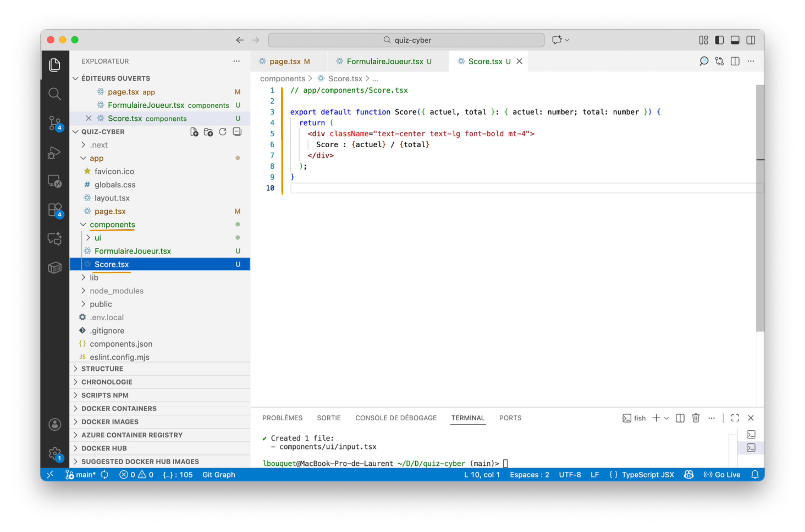Open the Search view in activity bar
The width and height of the screenshot is (805, 532).
(54, 94)
